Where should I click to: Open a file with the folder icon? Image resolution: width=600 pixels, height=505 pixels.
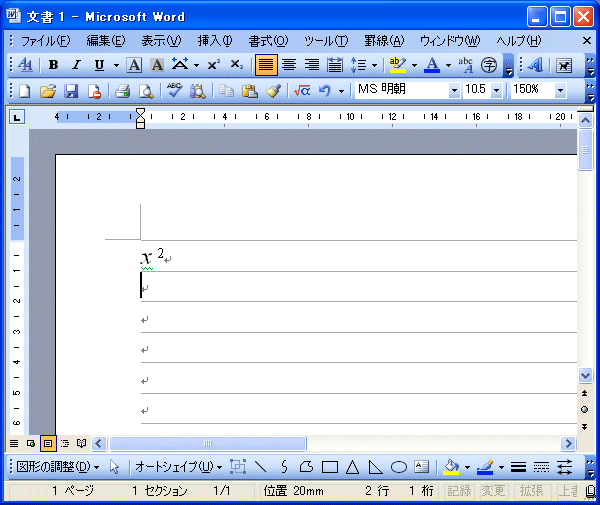(x=47, y=91)
